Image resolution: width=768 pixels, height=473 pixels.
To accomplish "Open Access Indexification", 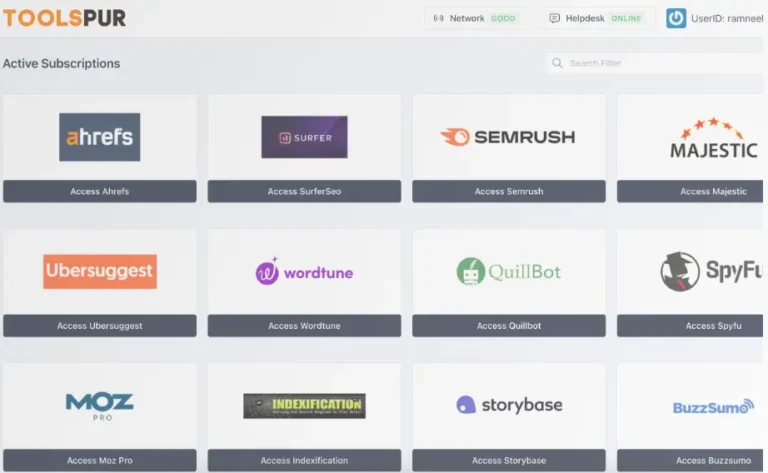I will [304, 460].
